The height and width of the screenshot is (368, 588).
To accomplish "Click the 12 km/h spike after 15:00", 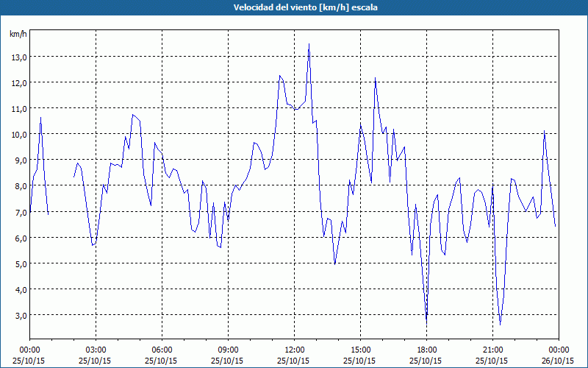I will (x=375, y=79).
